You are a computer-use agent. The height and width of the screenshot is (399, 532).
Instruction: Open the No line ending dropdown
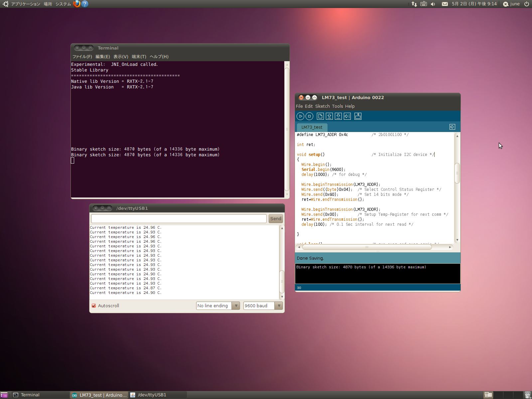[218, 306]
